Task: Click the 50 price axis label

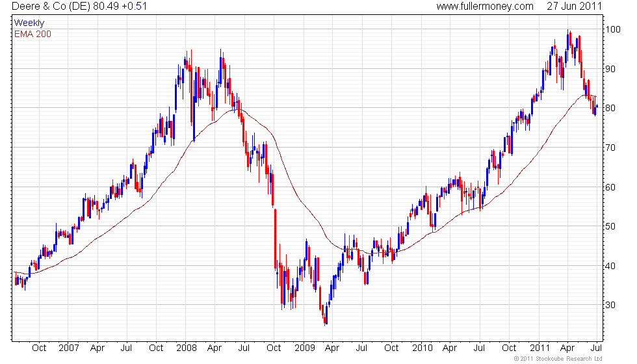Action: [x=610, y=226]
